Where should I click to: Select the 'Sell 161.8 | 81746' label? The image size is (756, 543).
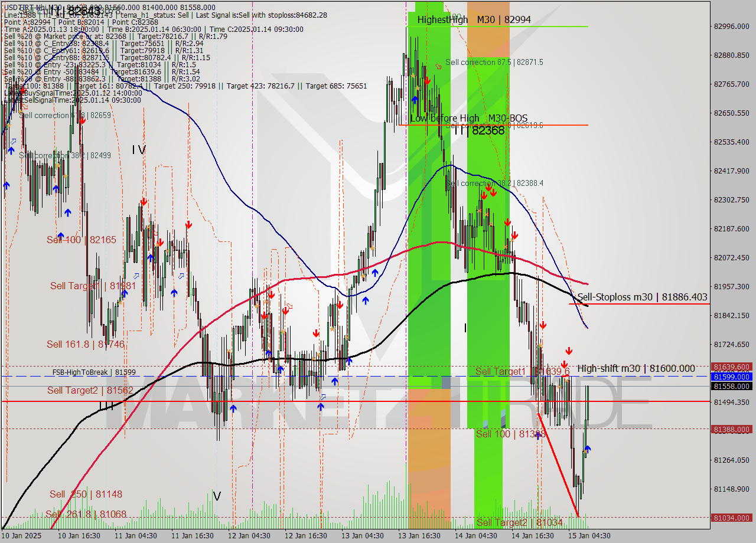click(x=86, y=344)
